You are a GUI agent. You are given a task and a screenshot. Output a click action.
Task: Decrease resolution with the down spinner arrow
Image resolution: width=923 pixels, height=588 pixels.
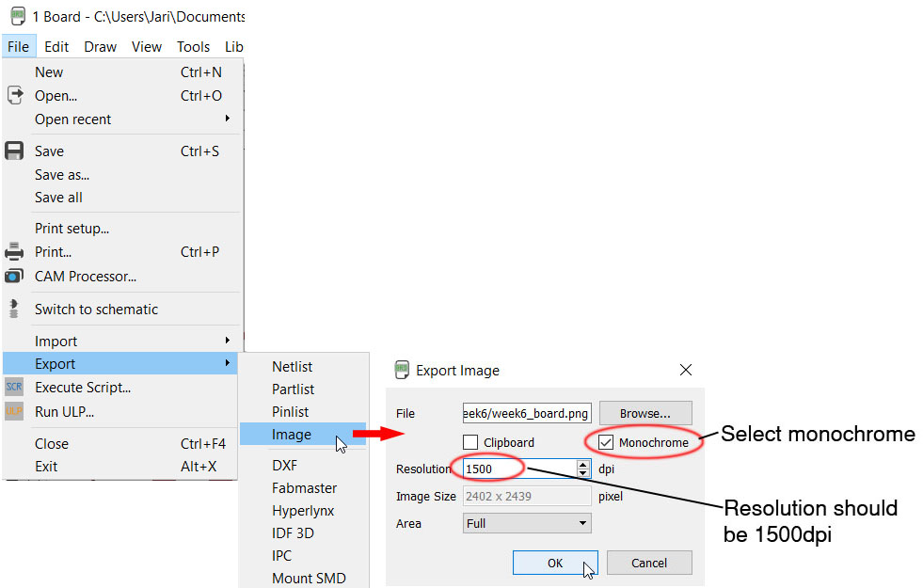(582, 473)
